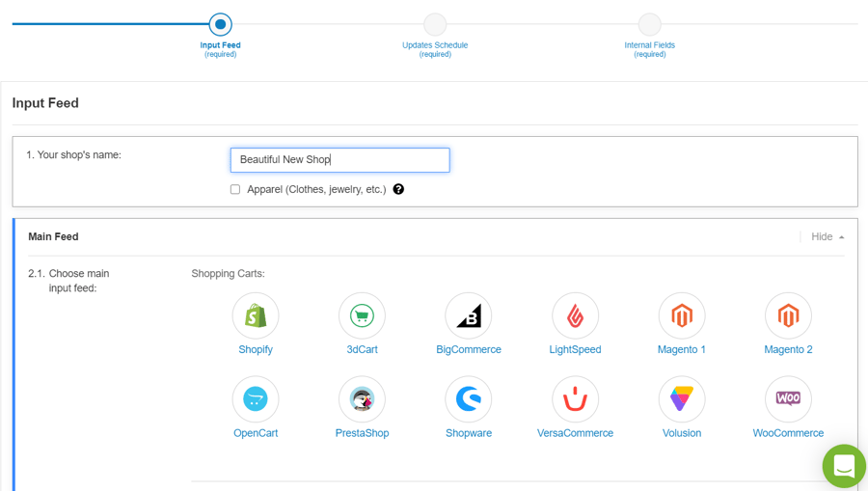Click the Internal Fields step circle

pyautogui.click(x=649, y=24)
